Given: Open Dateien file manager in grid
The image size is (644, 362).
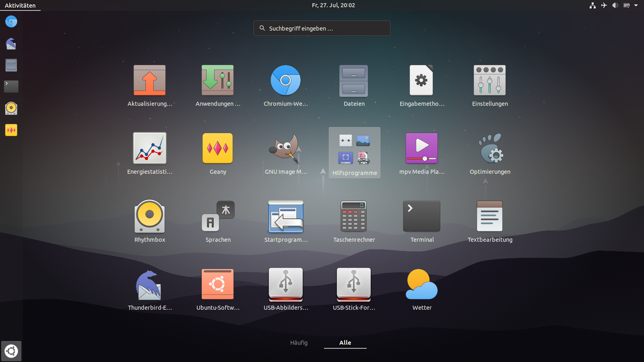Looking at the screenshot, I should click(x=354, y=80).
